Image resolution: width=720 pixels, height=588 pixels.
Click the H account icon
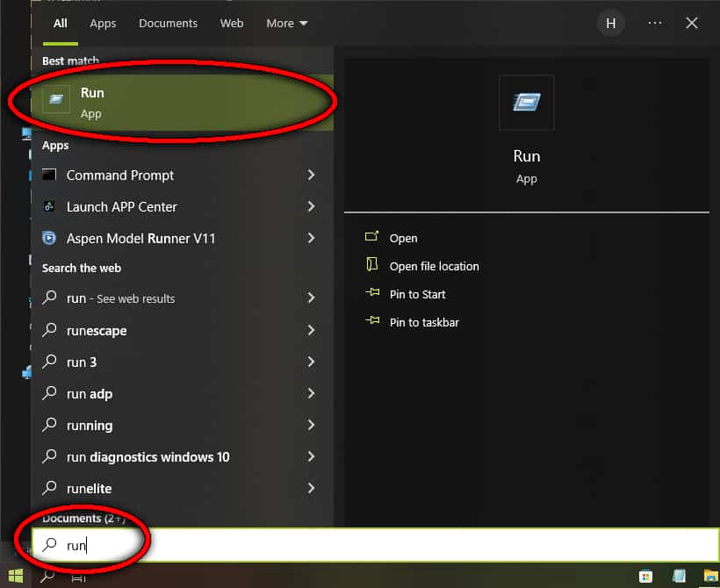point(611,23)
